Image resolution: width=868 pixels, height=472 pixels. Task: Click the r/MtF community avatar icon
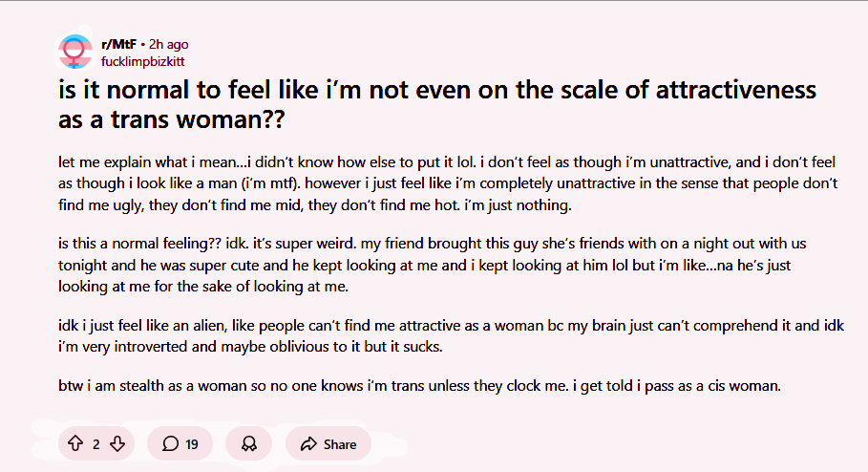click(x=74, y=52)
